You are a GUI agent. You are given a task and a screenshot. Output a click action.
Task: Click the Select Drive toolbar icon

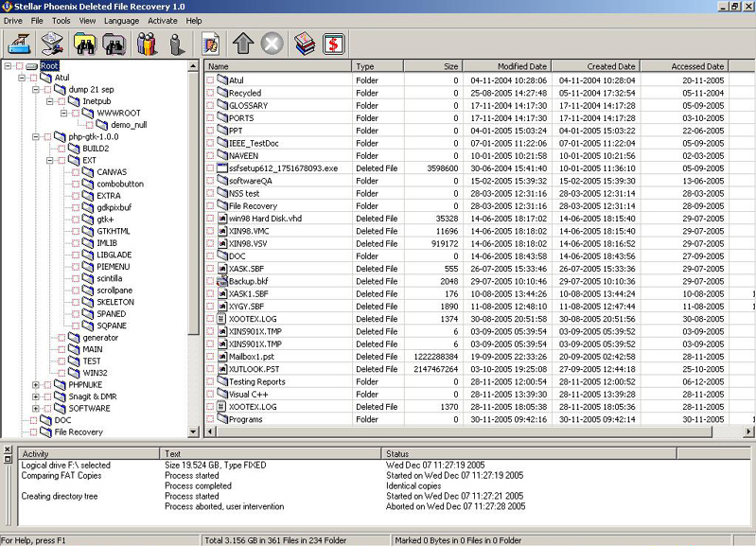pos(20,44)
